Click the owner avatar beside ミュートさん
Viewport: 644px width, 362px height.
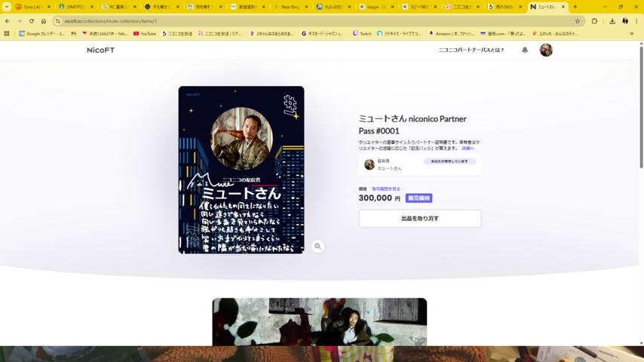(370, 164)
